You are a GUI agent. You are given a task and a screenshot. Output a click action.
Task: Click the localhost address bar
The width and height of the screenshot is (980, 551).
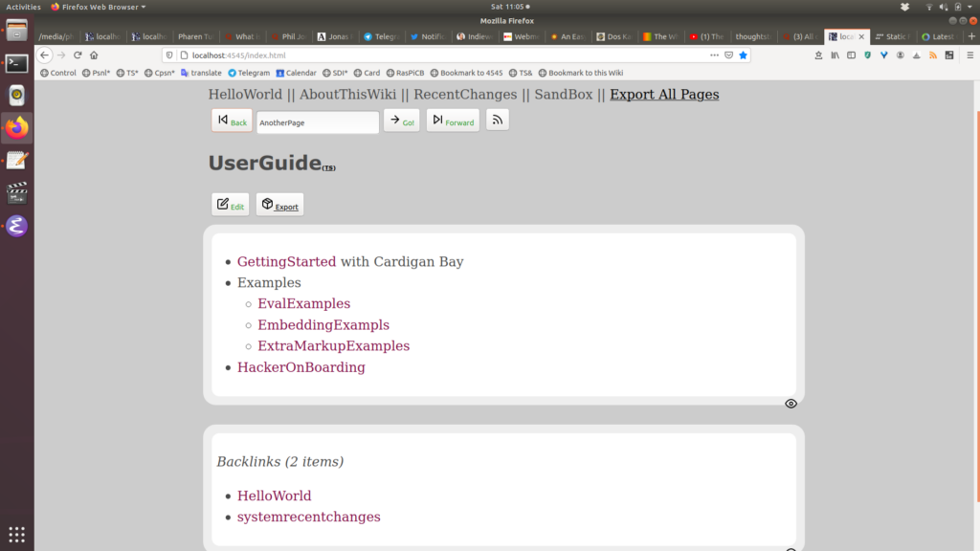coord(437,55)
